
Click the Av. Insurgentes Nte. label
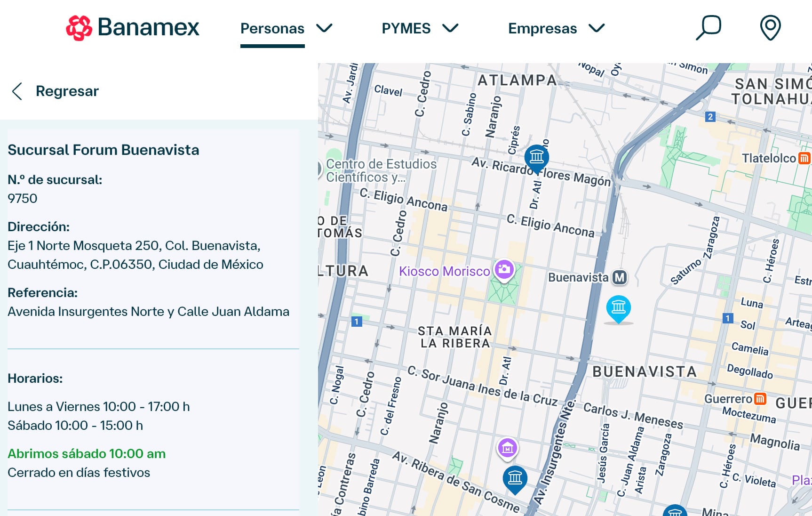[555, 453]
